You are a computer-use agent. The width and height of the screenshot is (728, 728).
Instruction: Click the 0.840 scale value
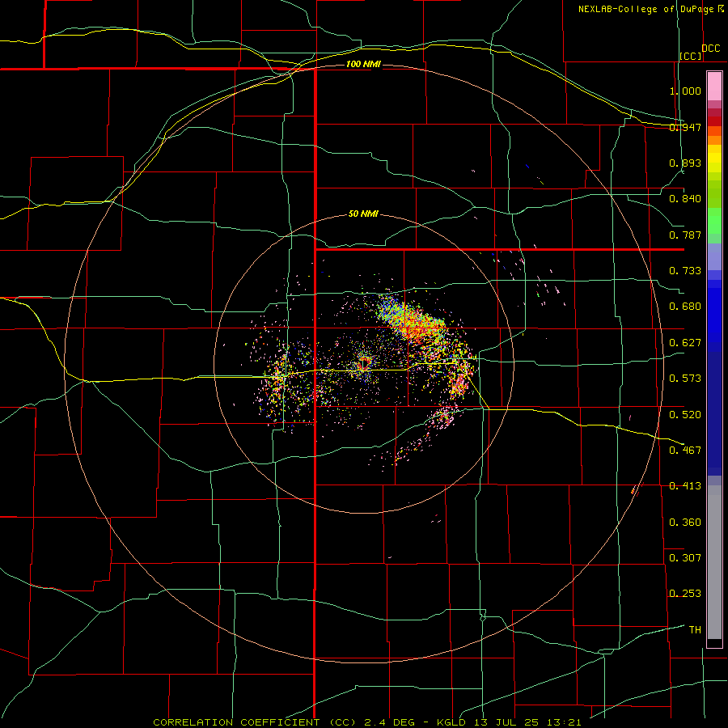685,199
